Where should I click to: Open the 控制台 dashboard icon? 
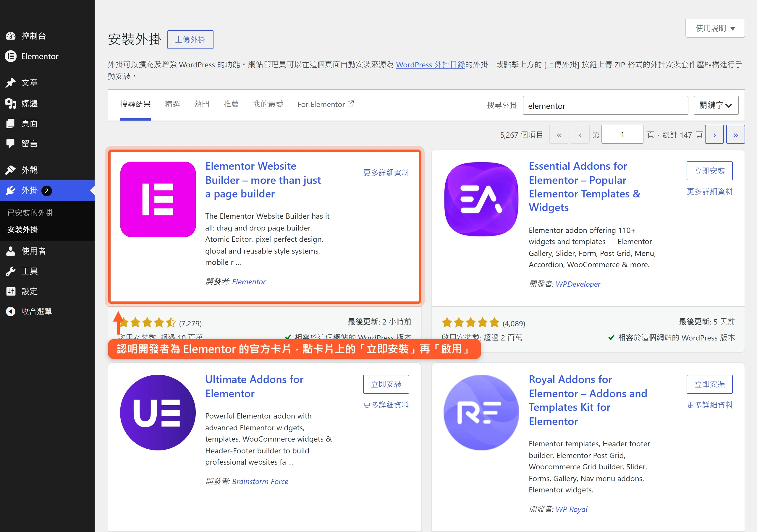coord(11,35)
